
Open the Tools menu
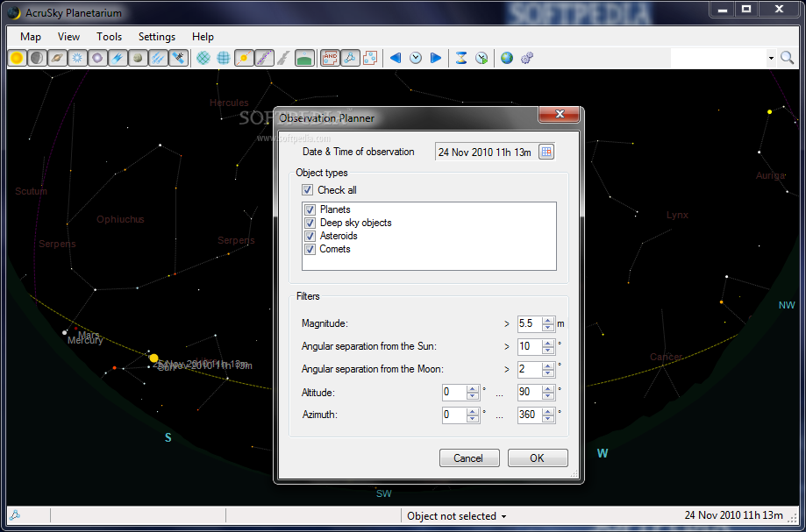click(x=109, y=37)
